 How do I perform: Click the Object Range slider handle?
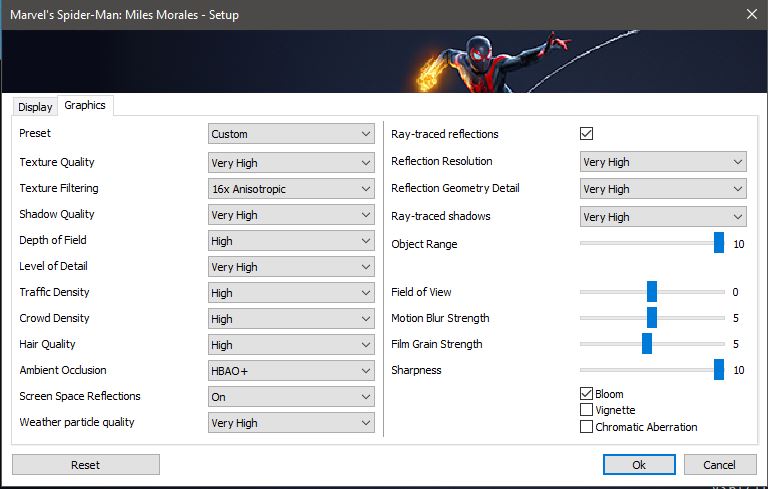point(719,243)
